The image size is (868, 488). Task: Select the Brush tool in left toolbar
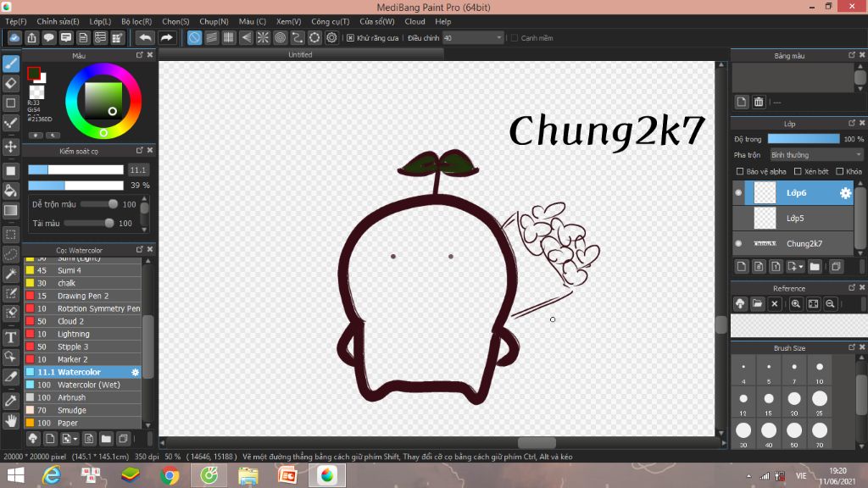coord(10,64)
